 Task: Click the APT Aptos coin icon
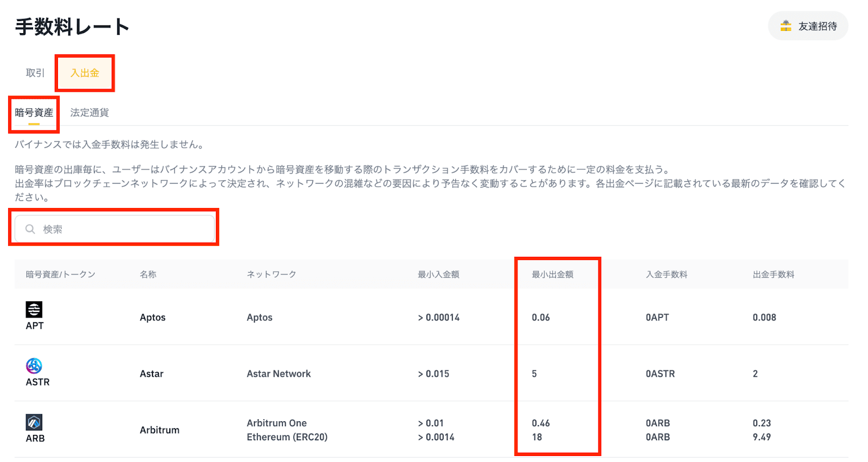pos(34,309)
